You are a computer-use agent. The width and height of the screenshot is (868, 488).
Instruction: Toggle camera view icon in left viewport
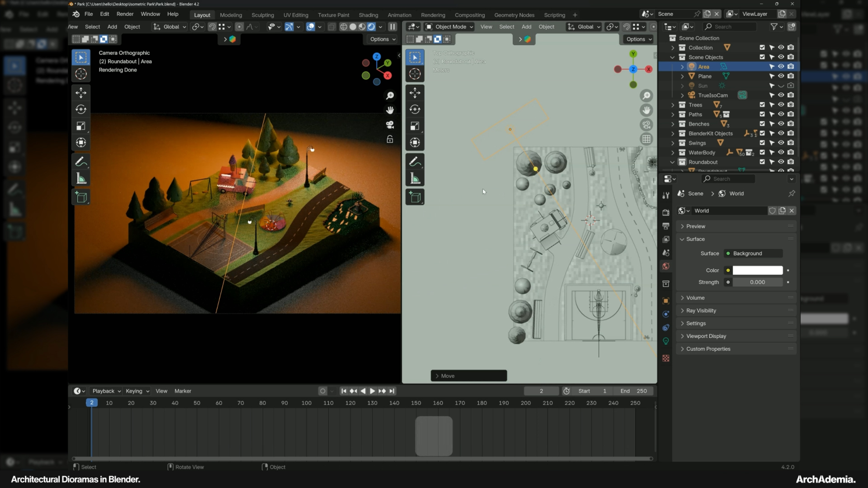click(390, 125)
